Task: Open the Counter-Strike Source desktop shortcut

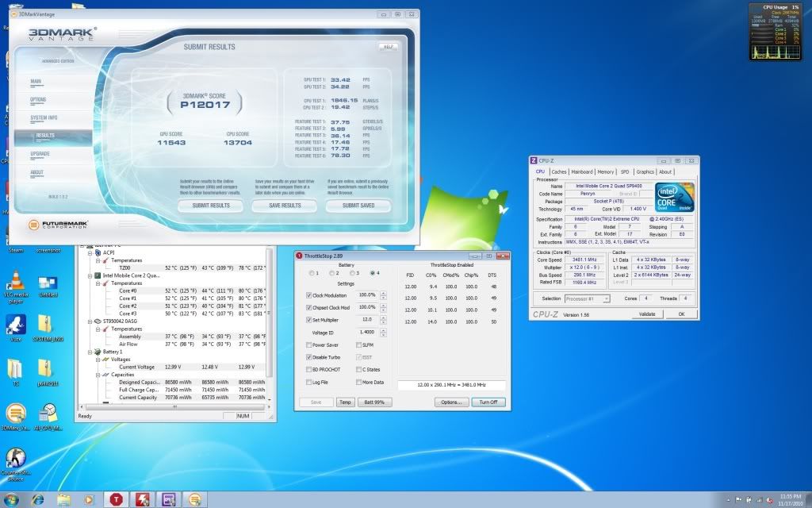Action: point(16,464)
